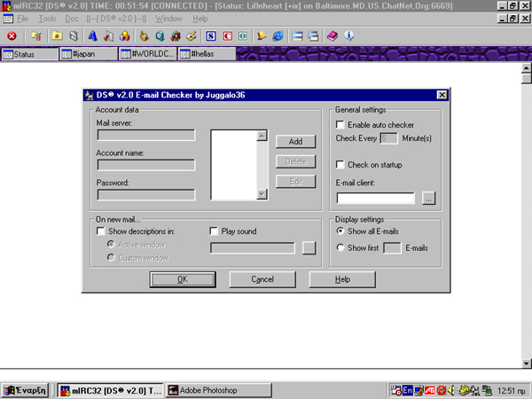Image resolution: width=532 pixels, height=399 pixels.
Task: Click the blue S toolbar icon
Action: tap(211, 36)
